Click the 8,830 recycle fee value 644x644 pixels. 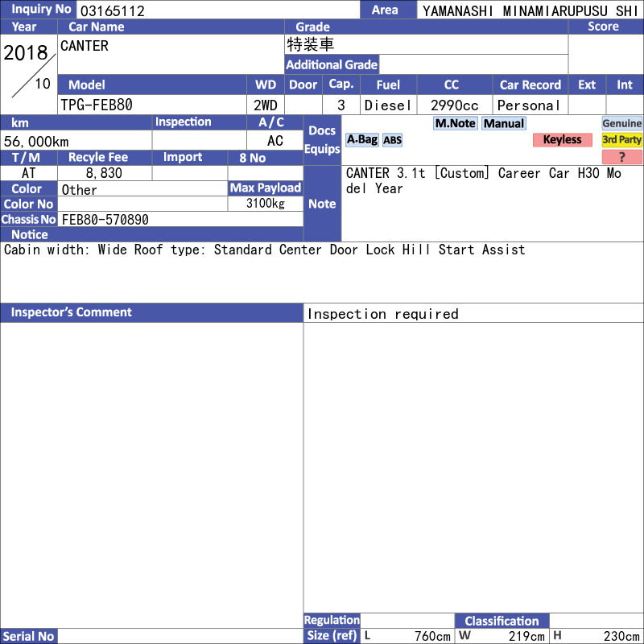[104, 173]
